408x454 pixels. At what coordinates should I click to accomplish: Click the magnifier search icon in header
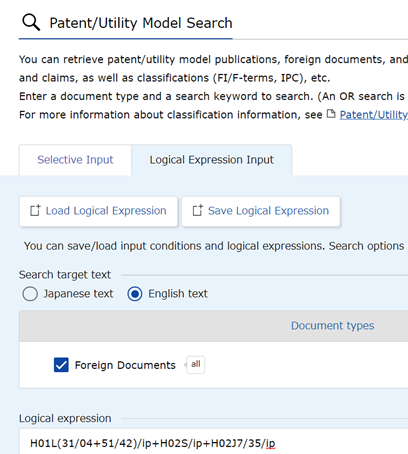pos(31,23)
